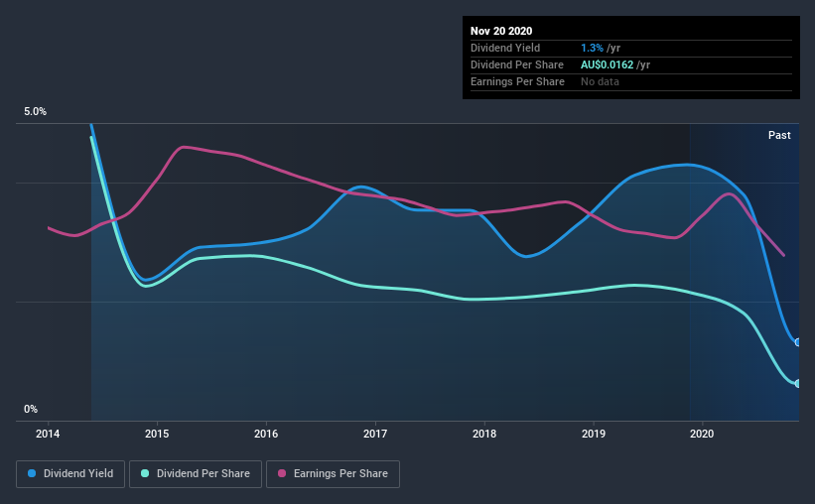This screenshot has height=504, width=815.
Task: Click the 5.0% y-axis label
Action: click(x=36, y=112)
